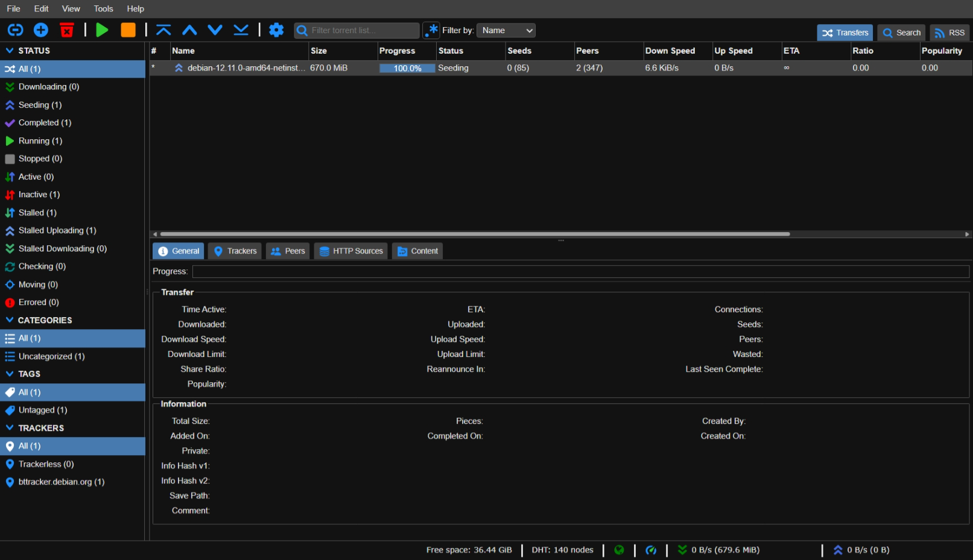This screenshot has height=560, width=973.
Task: Collapse the TRACKERS sidebar section
Action: (x=10, y=428)
